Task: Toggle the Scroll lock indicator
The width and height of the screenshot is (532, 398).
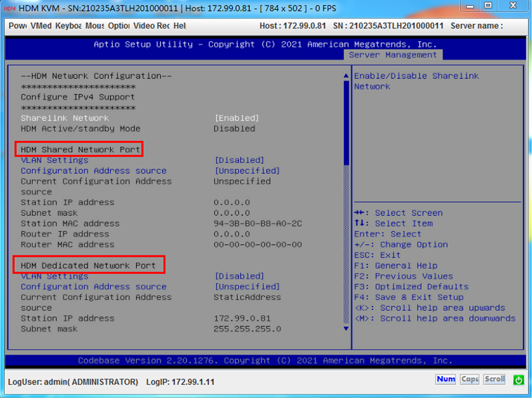Action: pos(494,379)
